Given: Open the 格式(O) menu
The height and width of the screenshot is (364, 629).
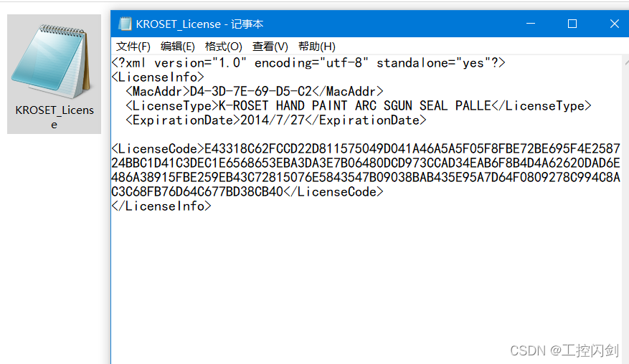Looking at the screenshot, I should 223,47.
